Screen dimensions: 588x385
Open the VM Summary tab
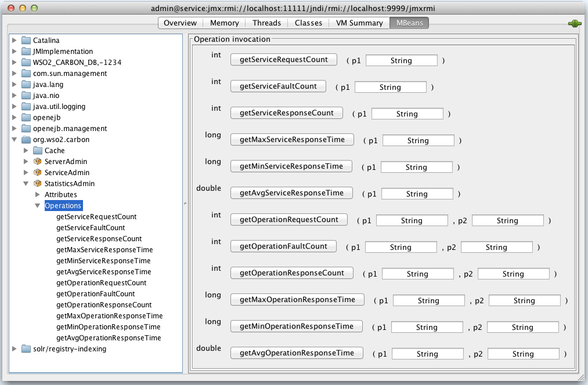coord(359,23)
